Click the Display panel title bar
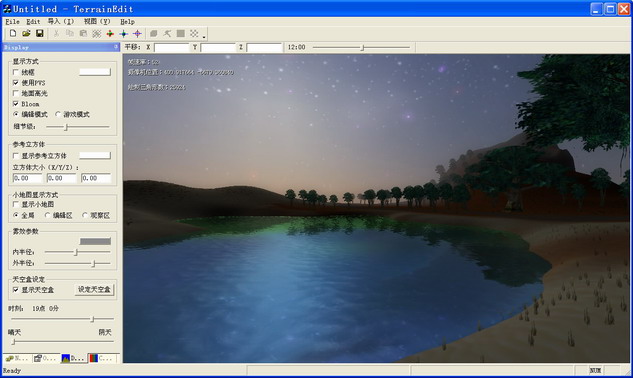The width and height of the screenshot is (633, 378). pos(61,47)
